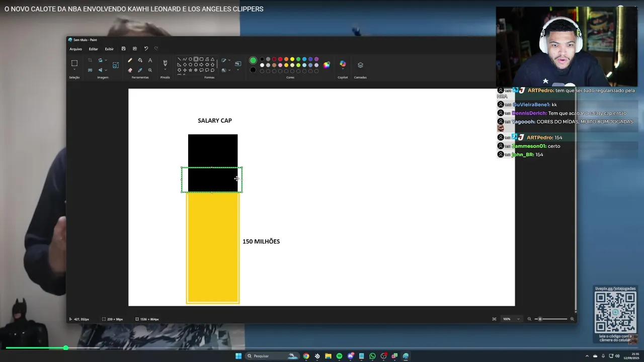Choose the Curve shape
The image size is (644, 362).
[x=185, y=59]
